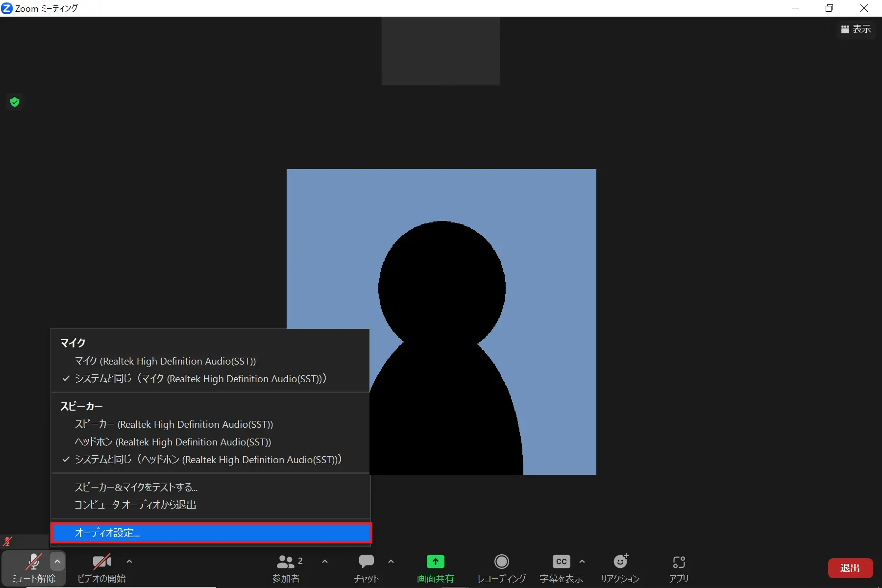Screen dimensions: 882x588
Task: Start recording via レコーディング icon
Action: [501, 562]
